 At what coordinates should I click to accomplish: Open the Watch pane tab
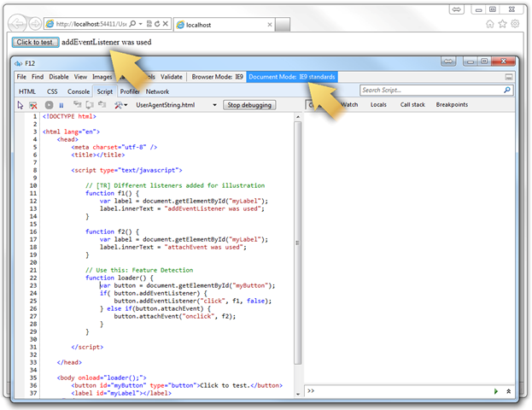click(349, 105)
